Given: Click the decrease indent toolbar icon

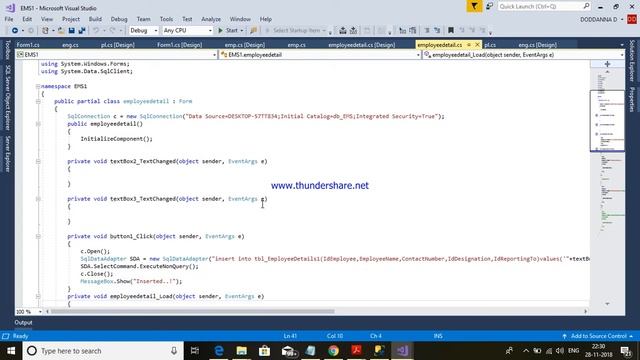Looking at the screenshot, I should point(402,31).
